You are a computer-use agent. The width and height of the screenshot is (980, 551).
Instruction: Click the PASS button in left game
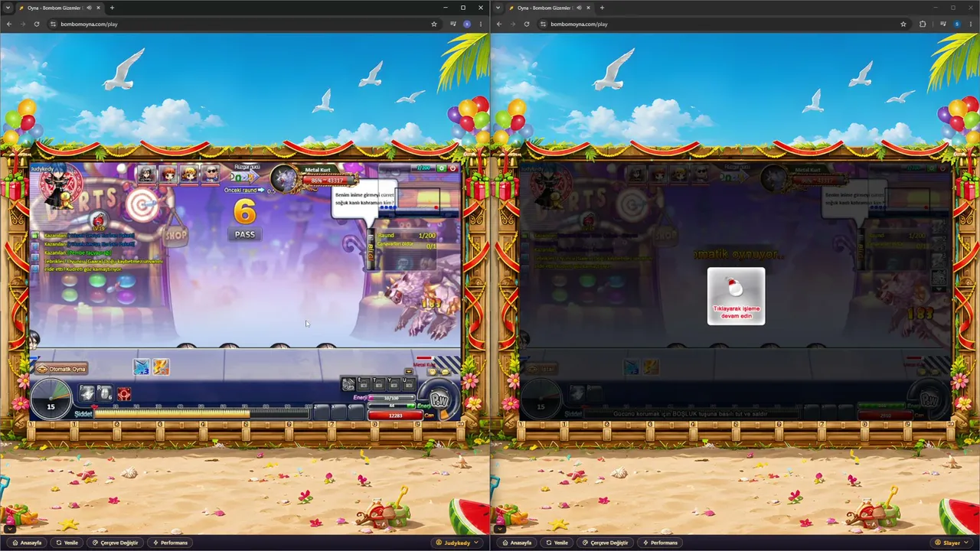[245, 234]
